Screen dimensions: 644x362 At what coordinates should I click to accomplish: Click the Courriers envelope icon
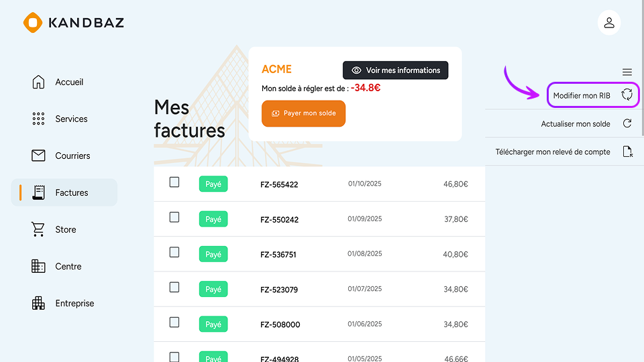(x=38, y=156)
